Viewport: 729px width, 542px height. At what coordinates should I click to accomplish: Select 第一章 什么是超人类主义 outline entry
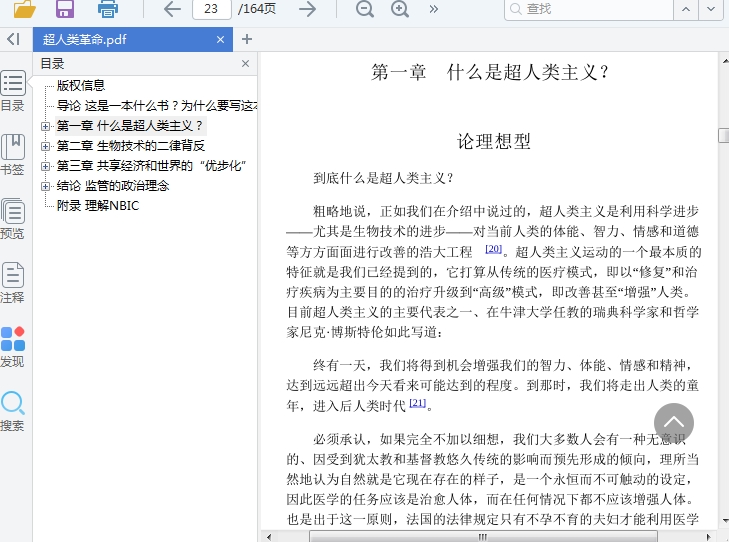(130, 126)
